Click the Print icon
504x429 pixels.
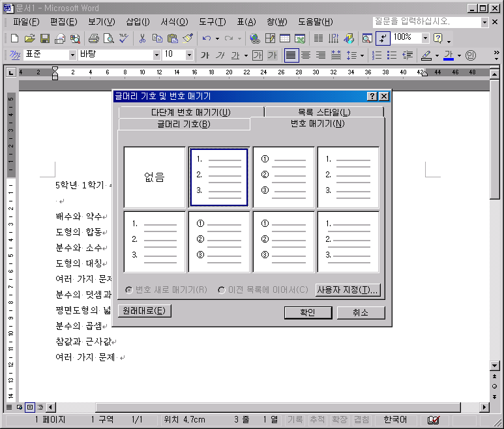coord(93,38)
